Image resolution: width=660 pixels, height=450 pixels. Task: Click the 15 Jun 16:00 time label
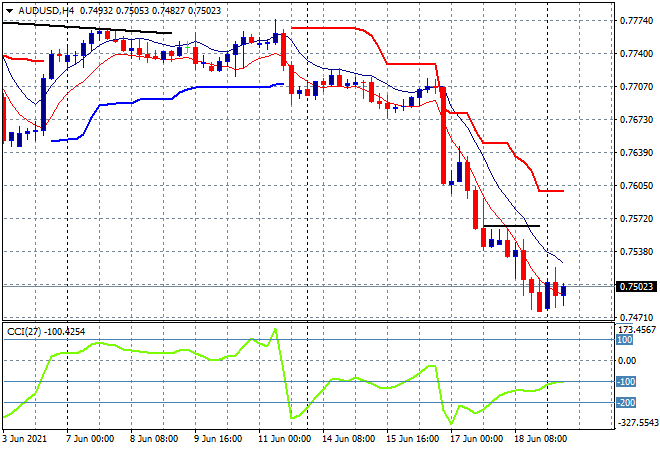click(412, 439)
